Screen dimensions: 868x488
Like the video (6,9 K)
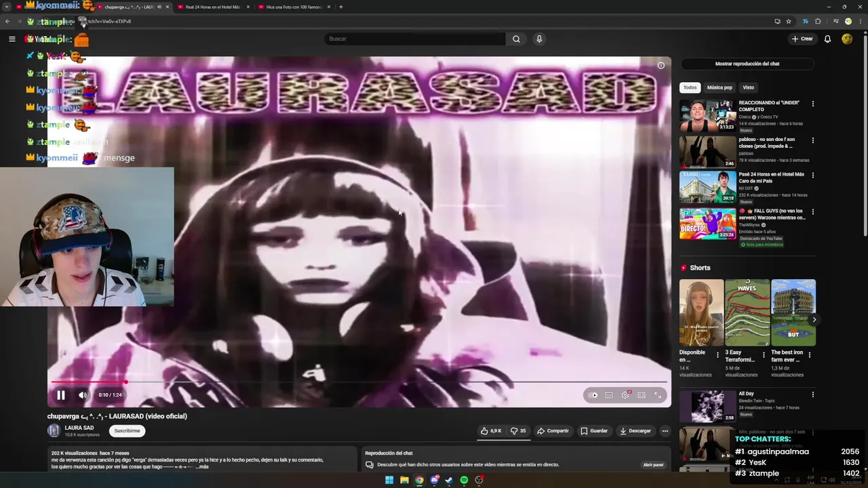point(491,431)
